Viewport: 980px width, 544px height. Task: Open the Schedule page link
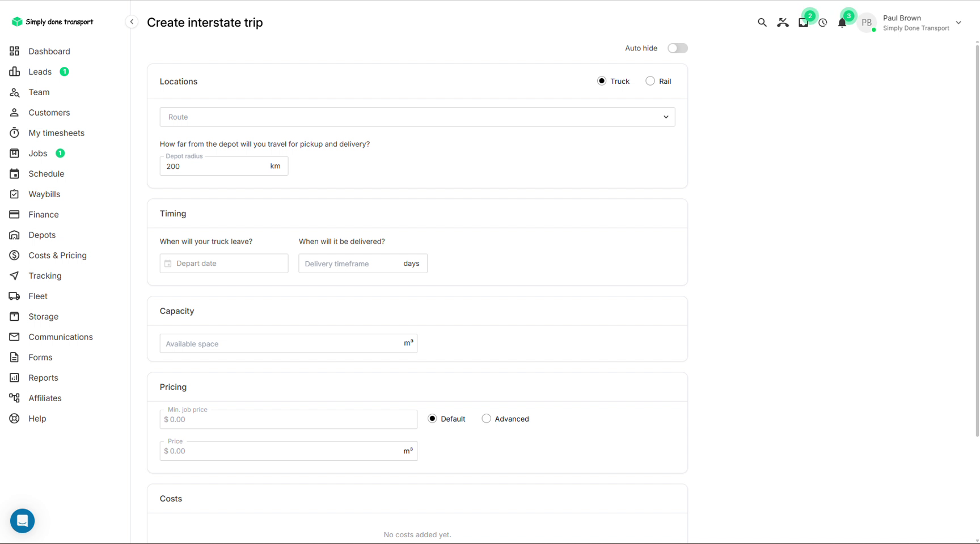click(x=47, y=173)
